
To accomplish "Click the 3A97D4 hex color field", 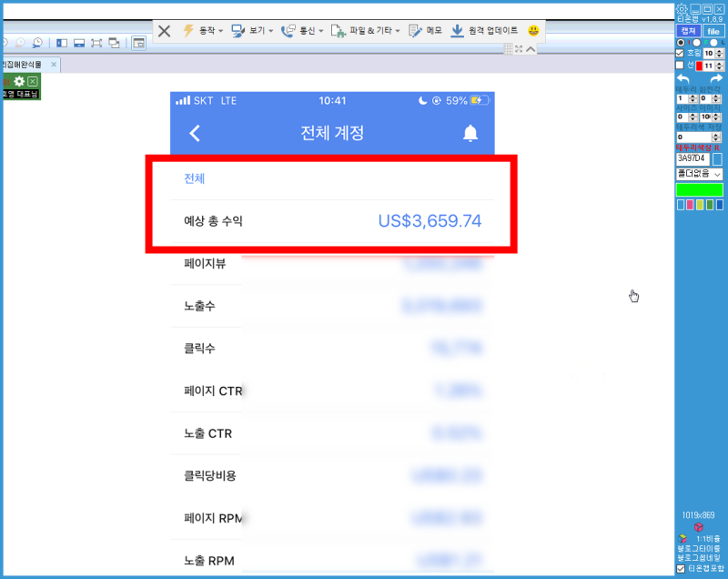I will [693, 158].
